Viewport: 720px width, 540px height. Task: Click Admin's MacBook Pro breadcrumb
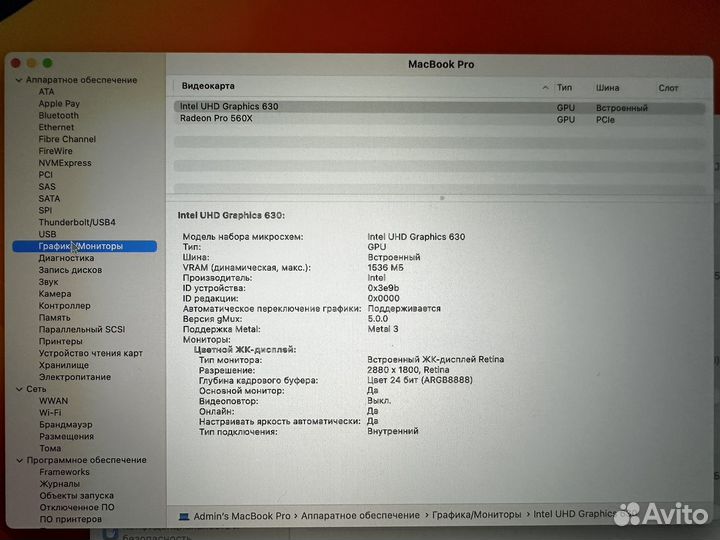242,516
